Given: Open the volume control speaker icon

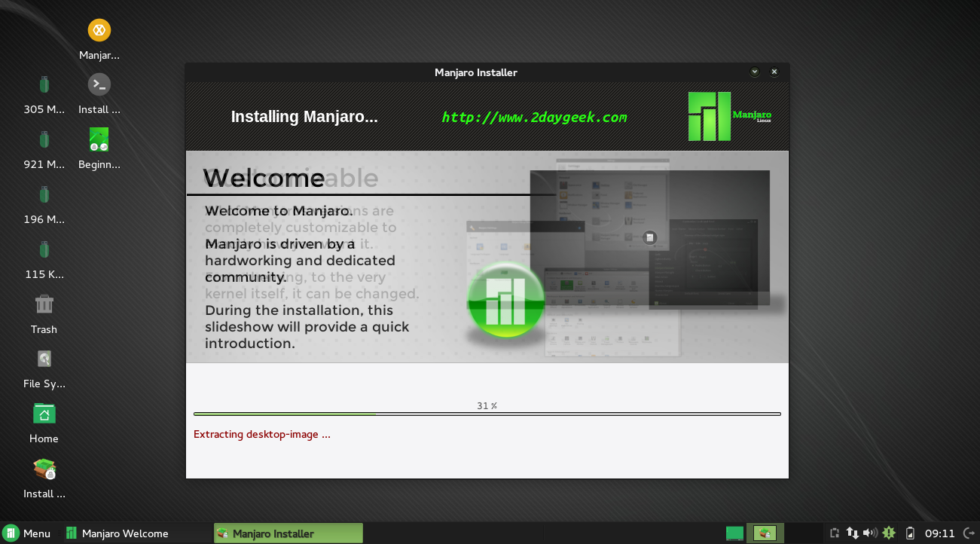Looking at the screenshot, I should (x=870, y=533).
